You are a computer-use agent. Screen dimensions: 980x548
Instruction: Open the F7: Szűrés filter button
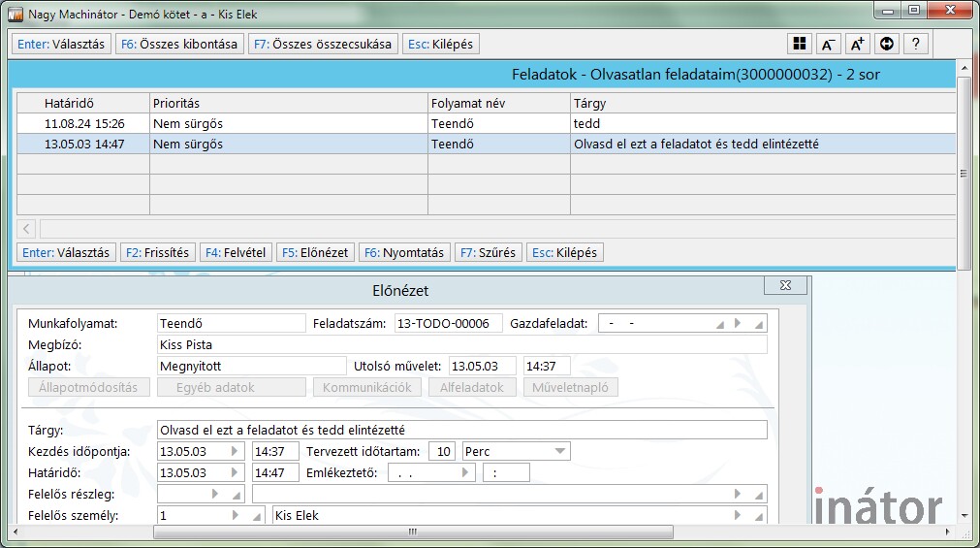(489, 252)
